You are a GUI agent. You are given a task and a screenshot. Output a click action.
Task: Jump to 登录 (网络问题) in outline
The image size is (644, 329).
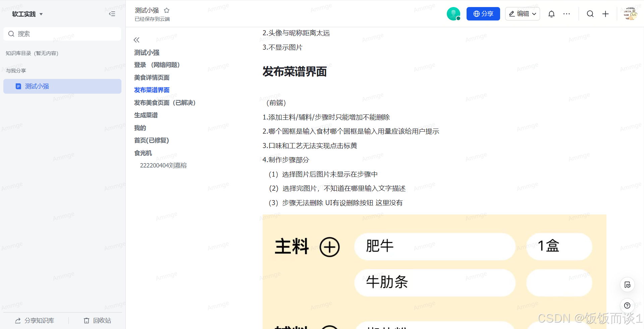point(157,65)
